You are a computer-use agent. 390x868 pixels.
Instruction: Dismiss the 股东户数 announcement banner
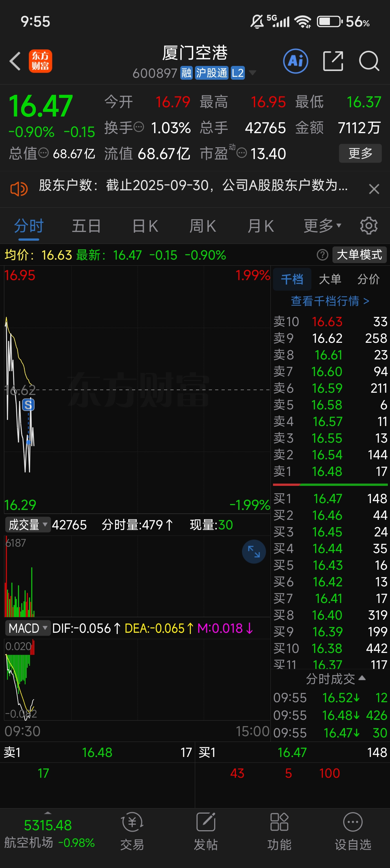click(x=374, y=189)
